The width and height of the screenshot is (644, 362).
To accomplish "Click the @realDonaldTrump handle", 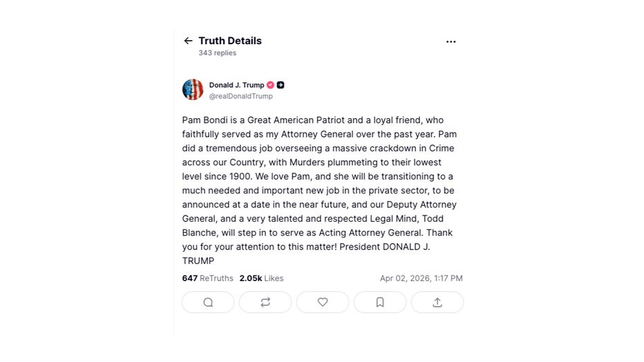I will pos(241,96).
